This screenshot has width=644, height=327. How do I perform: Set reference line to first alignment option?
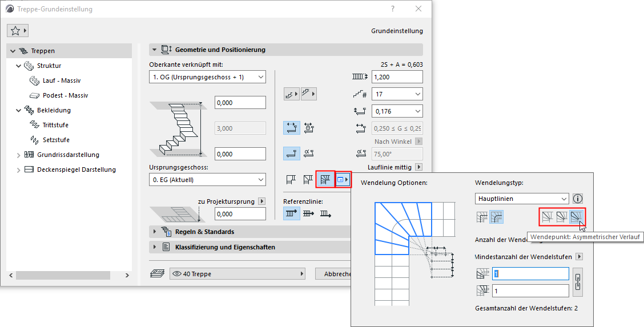(292, 213)
